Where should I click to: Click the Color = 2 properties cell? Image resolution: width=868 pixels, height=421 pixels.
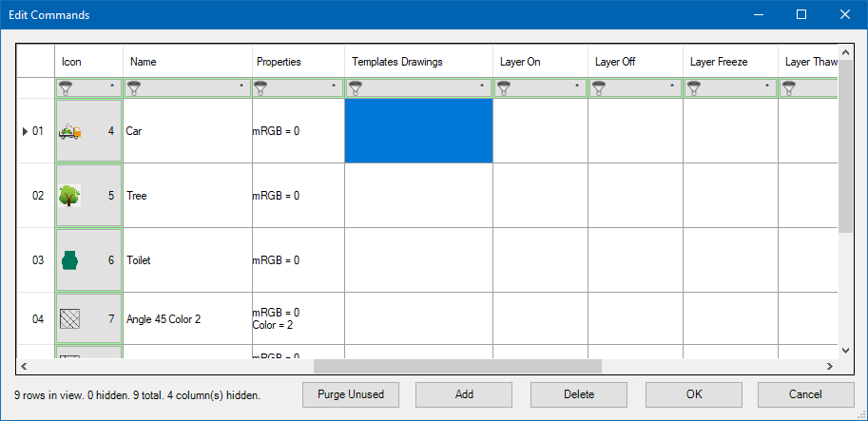tap(299, 318)
